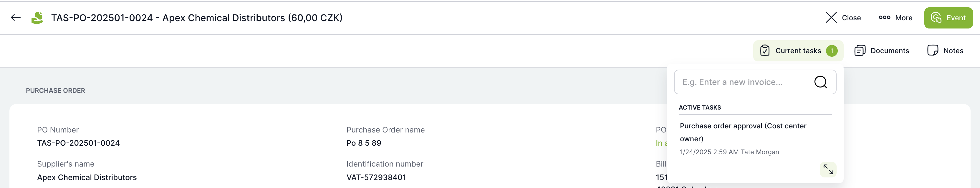
Task: Click the ACTIVE TASKS section header
Action: 700,108
